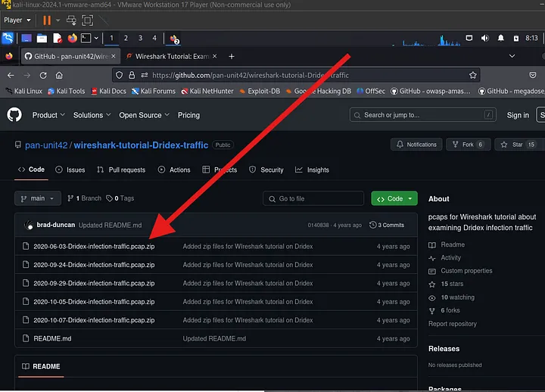Open the Kali applications menu icon
Image resolution: width=545 pixels, height=392 pixels.
point(8,38)
